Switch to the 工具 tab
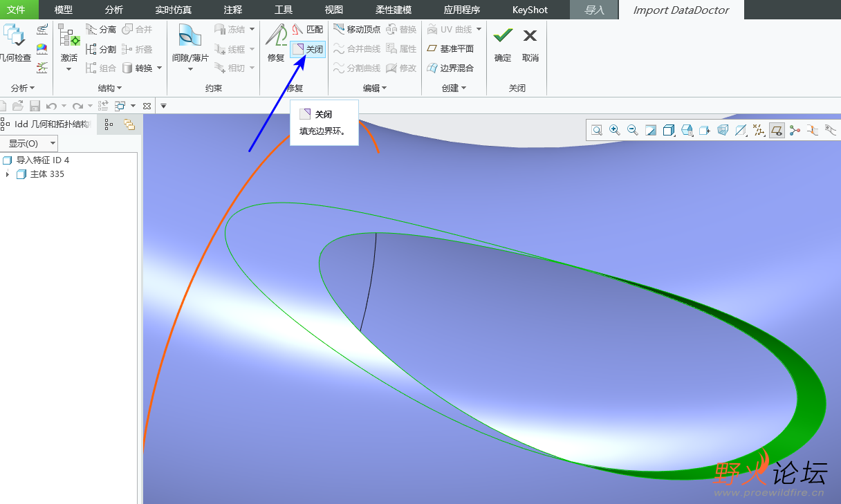The width and height of the screenshot is (841, 504). 284,10
